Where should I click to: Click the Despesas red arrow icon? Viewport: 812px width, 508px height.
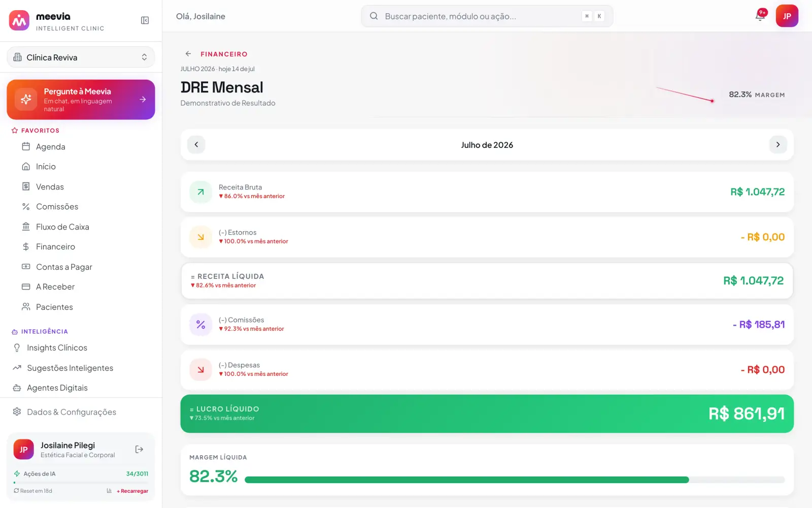(x=200, y=370)
